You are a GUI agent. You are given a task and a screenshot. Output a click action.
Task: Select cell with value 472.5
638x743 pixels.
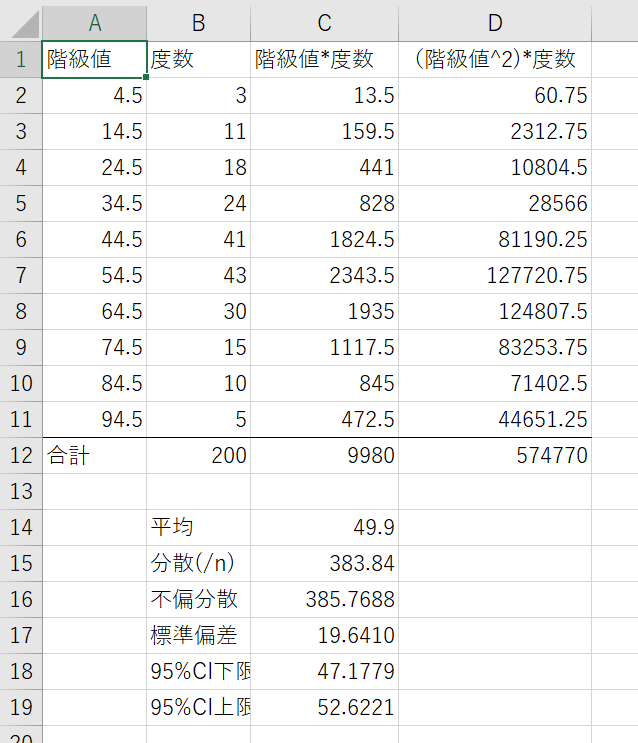pos(324,419)
